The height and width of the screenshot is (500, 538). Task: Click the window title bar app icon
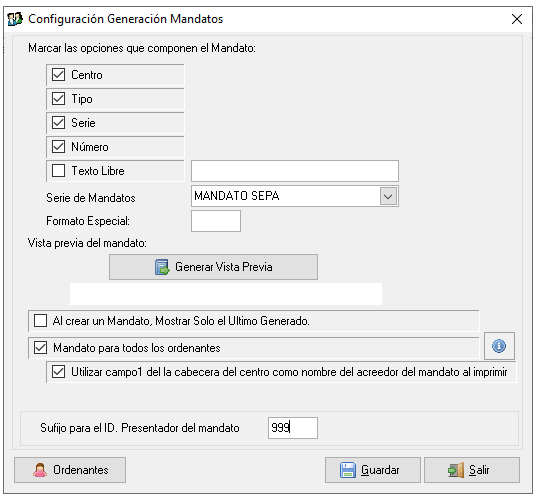click(15, 19)
